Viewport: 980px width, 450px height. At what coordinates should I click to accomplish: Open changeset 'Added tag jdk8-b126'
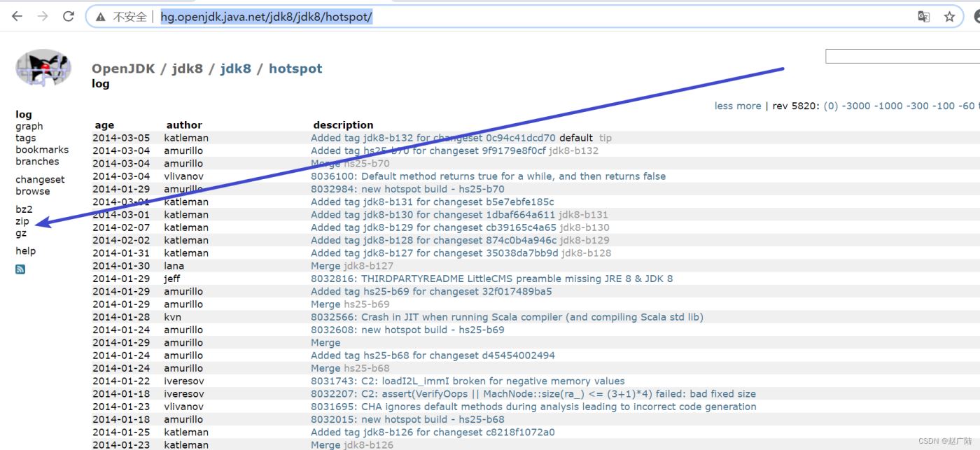pyautogui.click(x=433, y=433)
